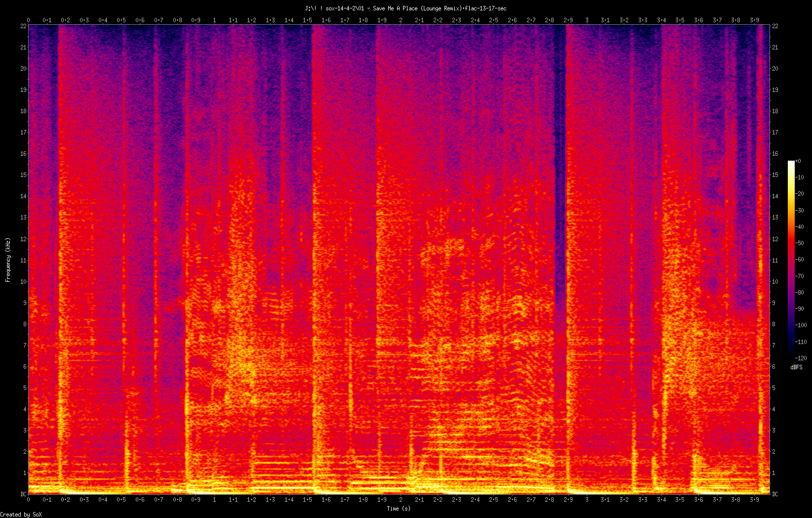
Task: Click the '-80' value on the dBFS scale
Action: coord(800,293)
